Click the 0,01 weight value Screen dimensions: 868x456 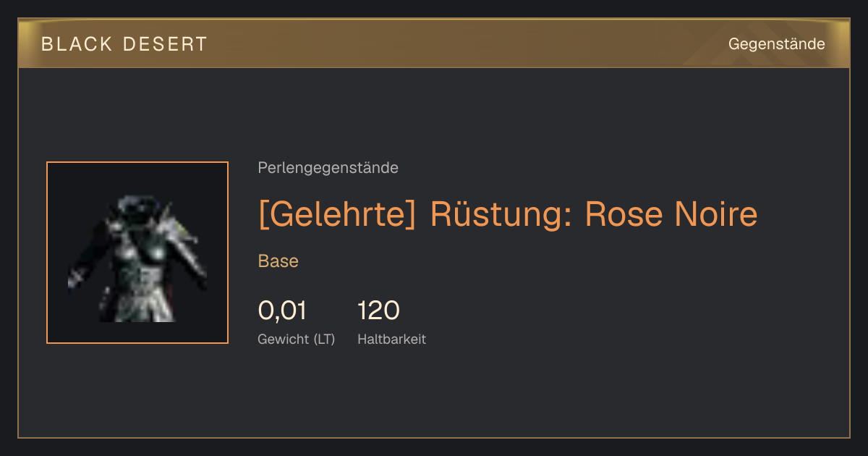click(283, 311)
